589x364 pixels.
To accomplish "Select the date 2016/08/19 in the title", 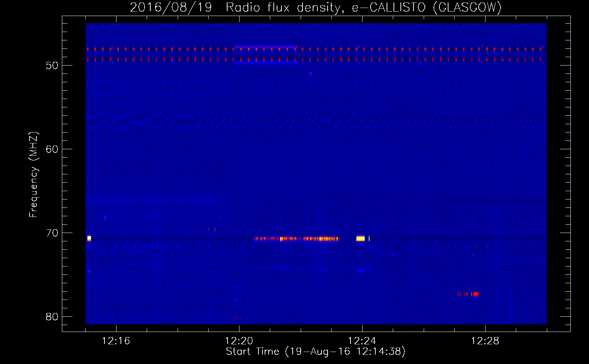I will (x=171, y=7).
